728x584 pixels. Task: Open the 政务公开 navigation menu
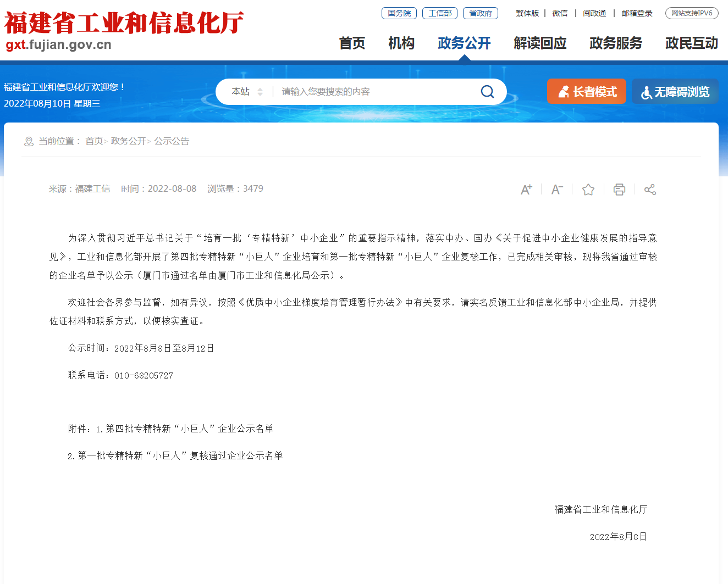464,43
